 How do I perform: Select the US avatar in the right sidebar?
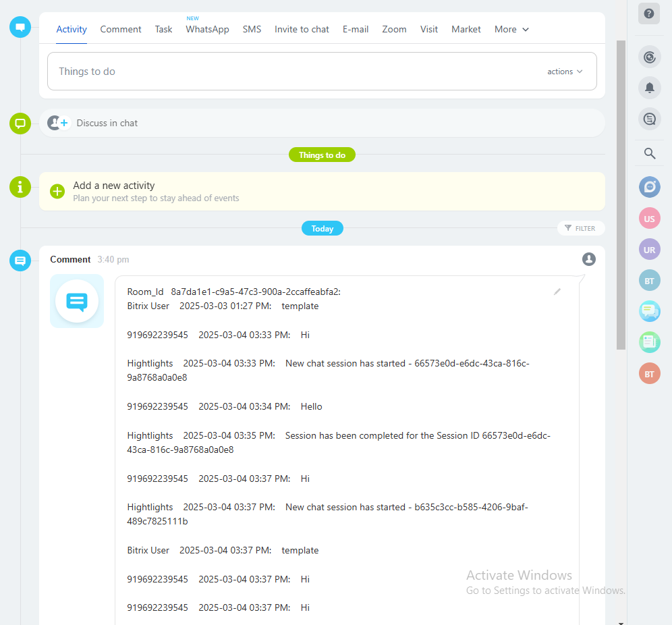coord(649,218)
